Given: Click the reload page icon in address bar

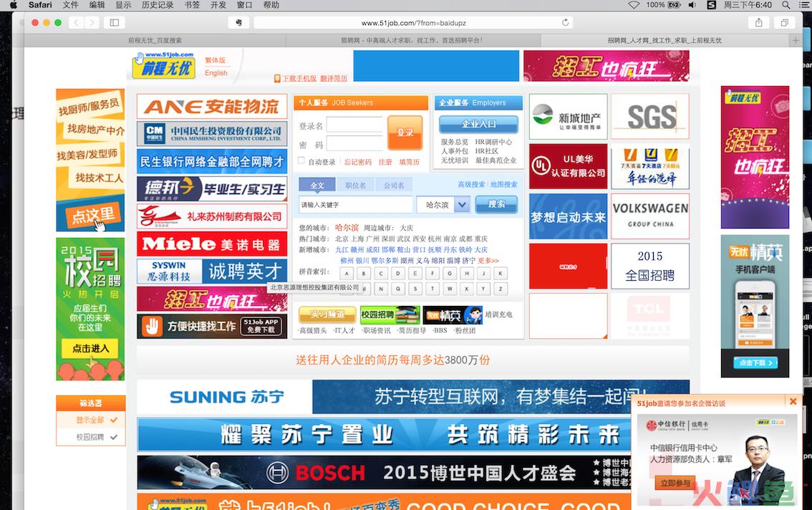Looking at the screenshot, I should point(566,22).
